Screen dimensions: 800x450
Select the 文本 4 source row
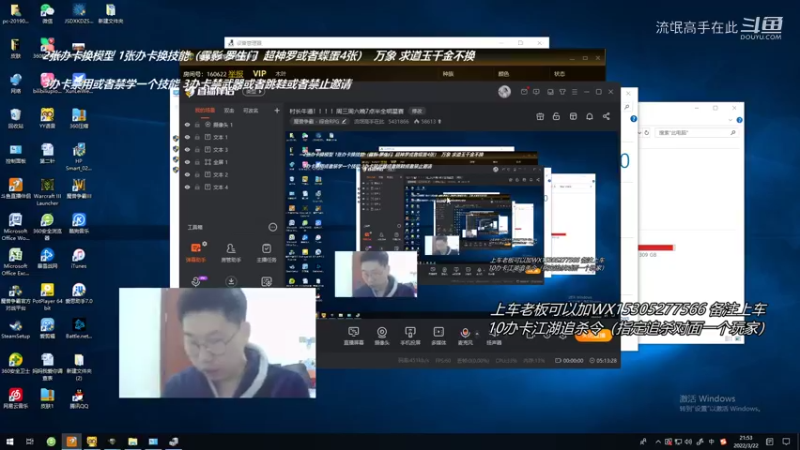pos(232,187)
